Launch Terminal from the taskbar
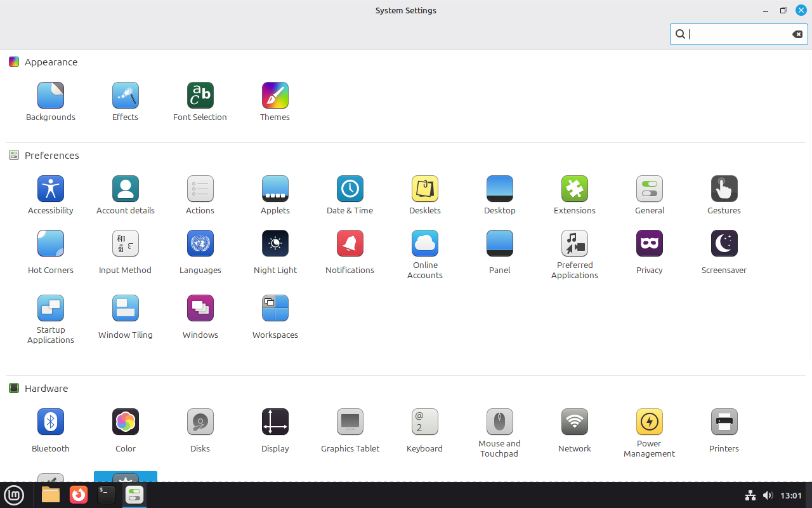The image size is (812, 508). click(x=107, y=495)
